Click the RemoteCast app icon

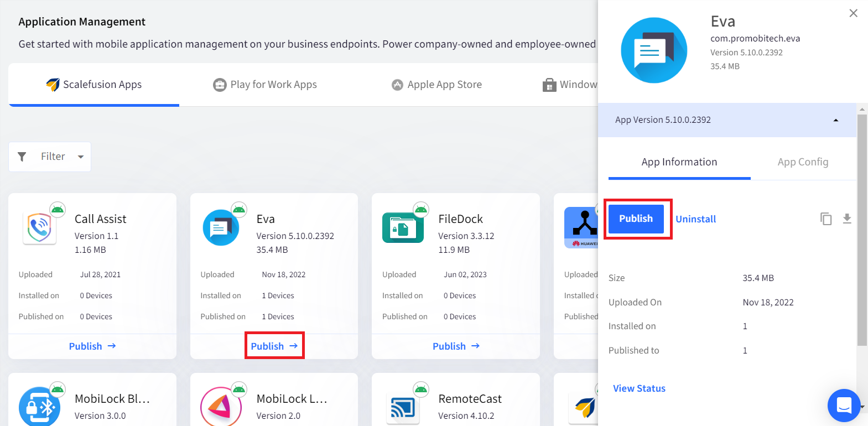click(403, 409)
